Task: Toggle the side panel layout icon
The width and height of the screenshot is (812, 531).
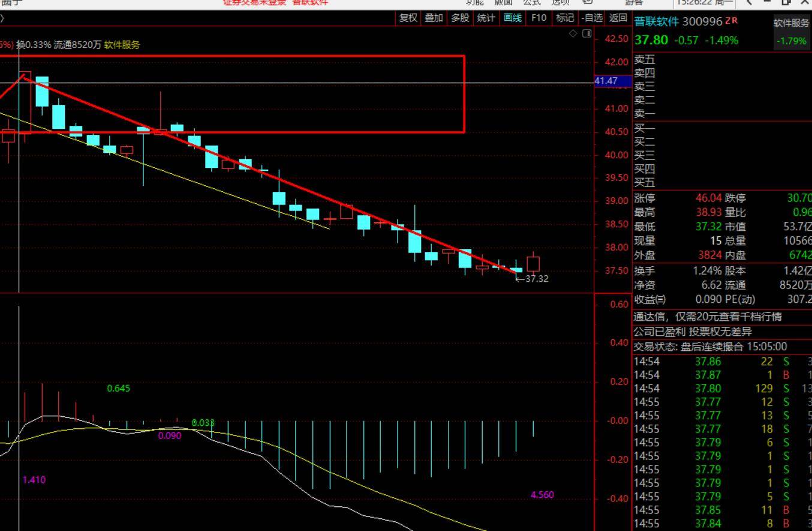Action: pos(587,33)
